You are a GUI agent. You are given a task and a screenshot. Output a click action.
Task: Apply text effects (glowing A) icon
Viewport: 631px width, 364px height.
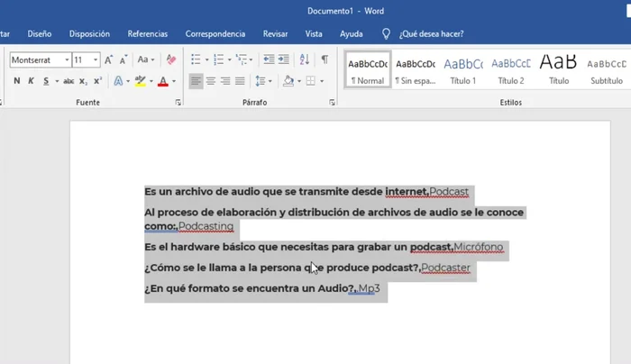(118, 81)
